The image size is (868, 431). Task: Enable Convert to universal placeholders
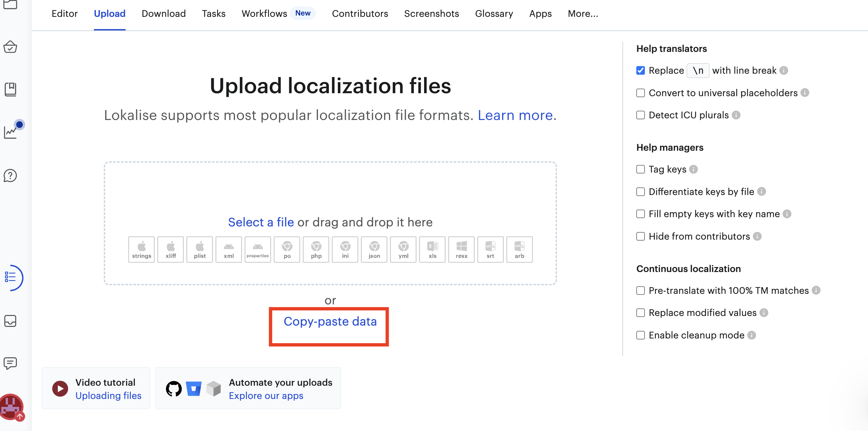tap(641, 93)
